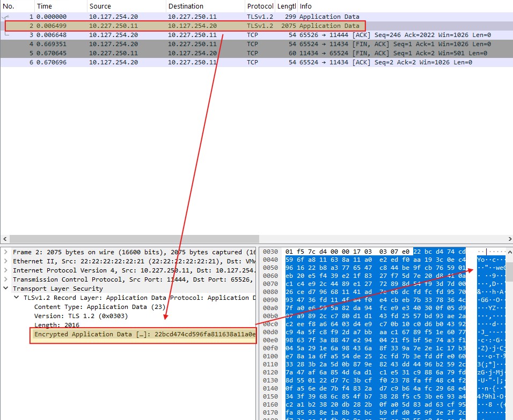Click hex offset 00c0 row
513x420 pixels.
tap(270, 324)
